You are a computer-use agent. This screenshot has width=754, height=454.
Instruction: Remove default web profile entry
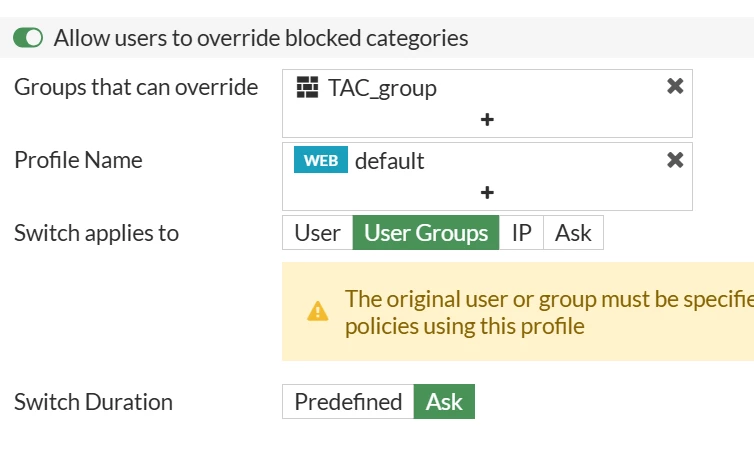click(675, 160)
